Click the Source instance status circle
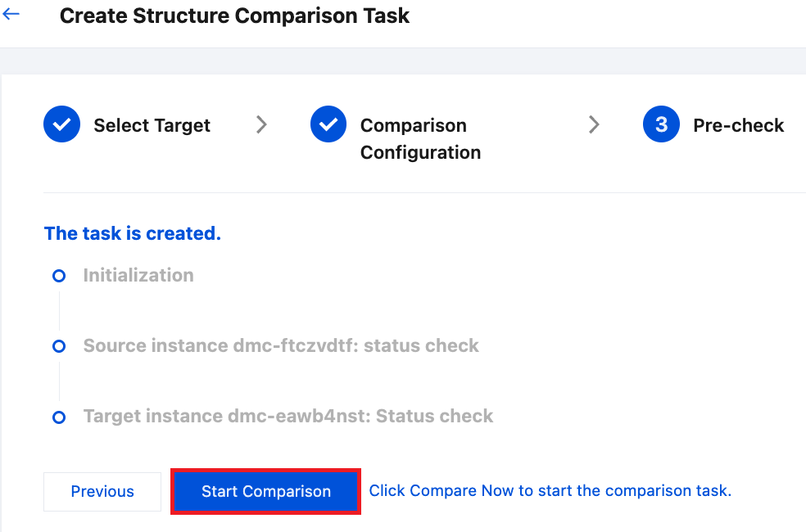 pyautogui.click(x=59, y=346)
